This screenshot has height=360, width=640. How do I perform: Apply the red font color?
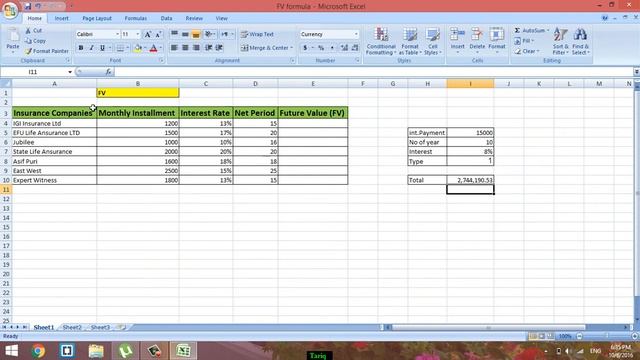(x=153, y=48)
